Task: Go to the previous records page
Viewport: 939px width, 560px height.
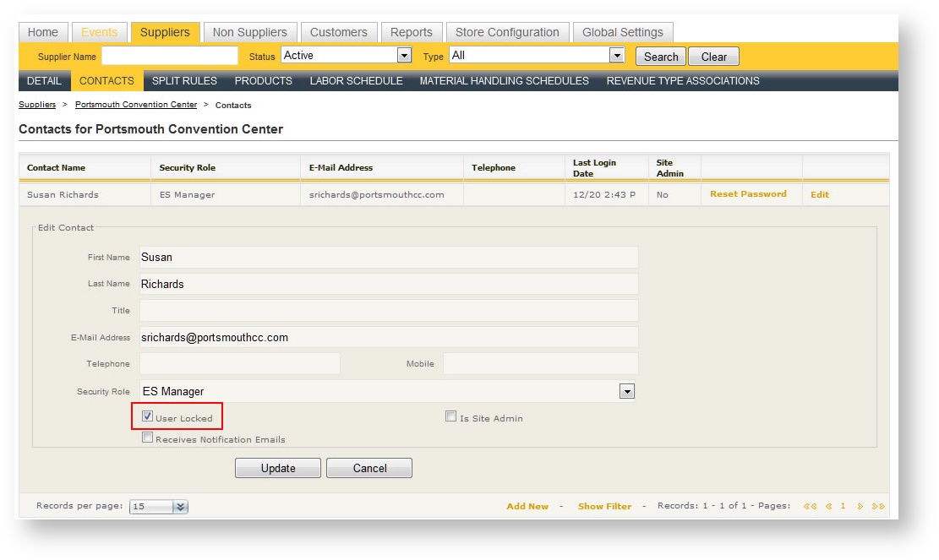Action: [x=829, y=507]
